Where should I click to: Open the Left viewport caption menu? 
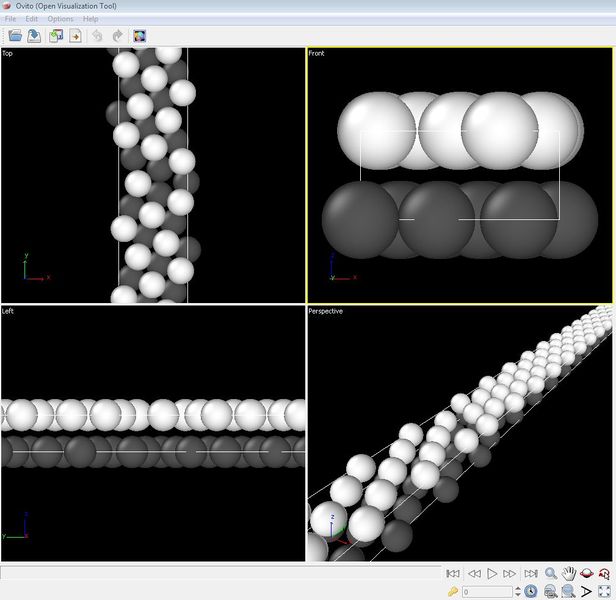coord(8,311)
